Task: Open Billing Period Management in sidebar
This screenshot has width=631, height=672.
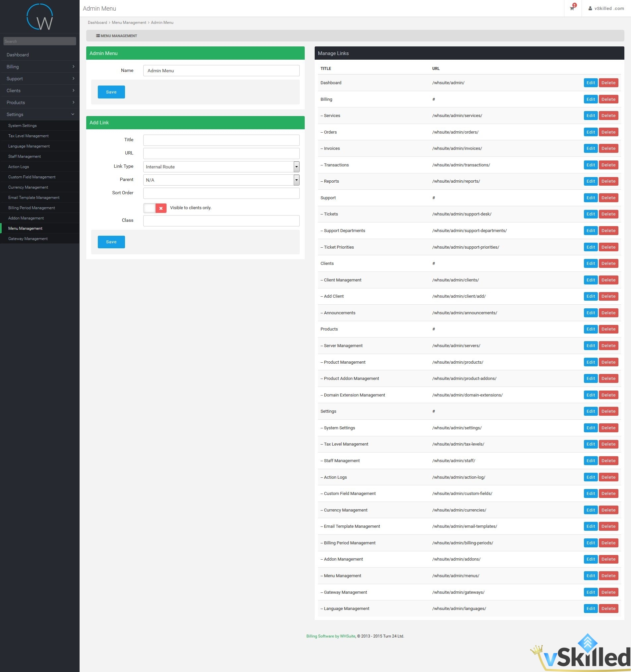Action: point(39,208)
